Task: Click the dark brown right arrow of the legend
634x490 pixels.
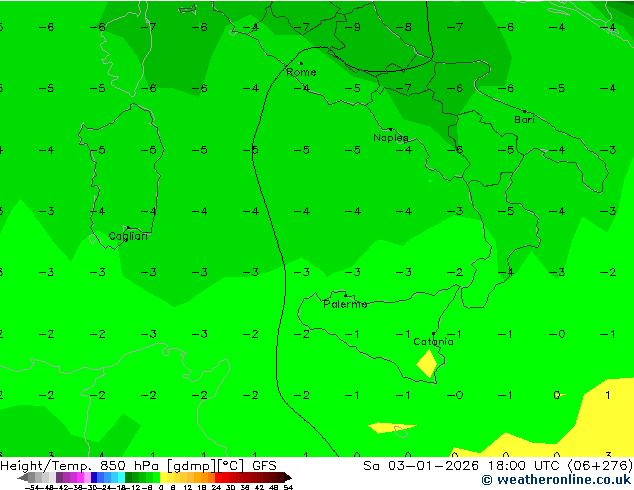Action: click(288, 478)
